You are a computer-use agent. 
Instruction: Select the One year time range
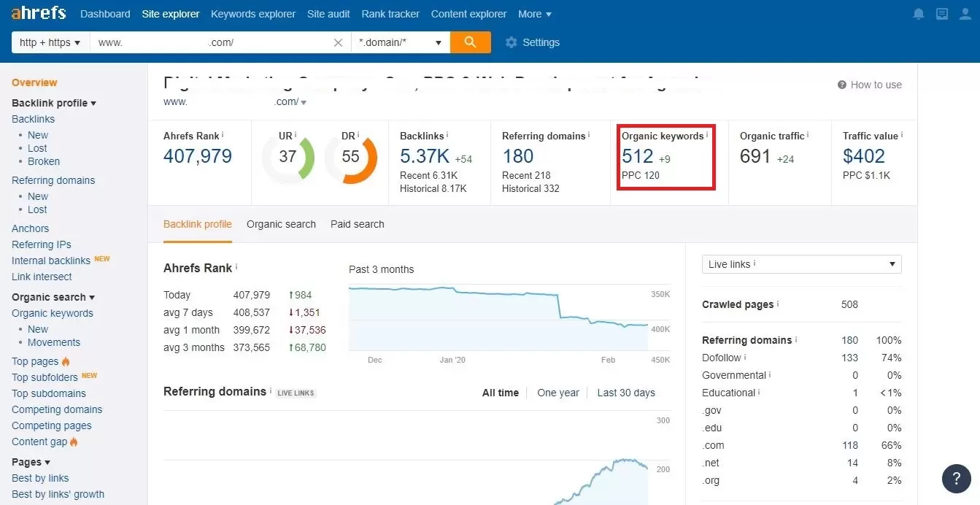pos(558,393)
